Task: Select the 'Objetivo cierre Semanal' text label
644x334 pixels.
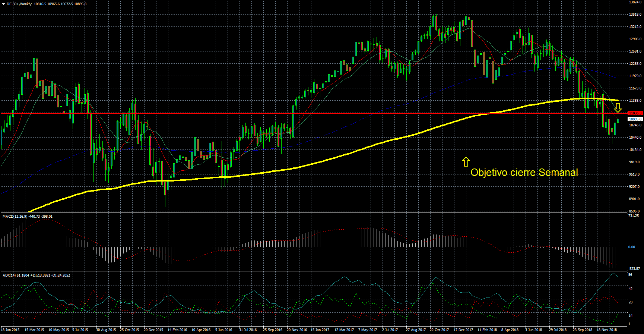Action: coord(524,173)
